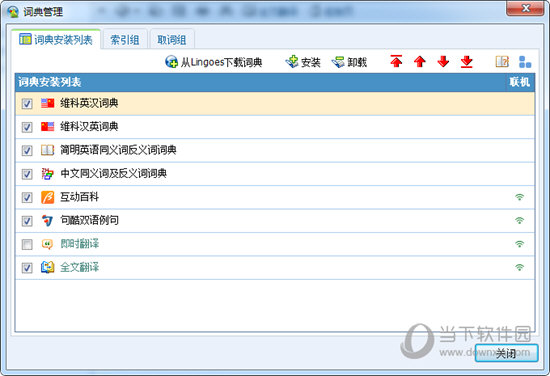Image resolution: width=550 pixels, height=376 pixels.
Task: Click icon of 句酷双语例句
Action: (47, 221)
